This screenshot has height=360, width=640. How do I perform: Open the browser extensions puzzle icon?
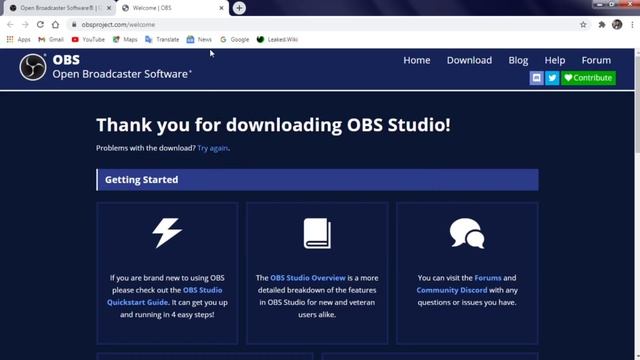602,25
